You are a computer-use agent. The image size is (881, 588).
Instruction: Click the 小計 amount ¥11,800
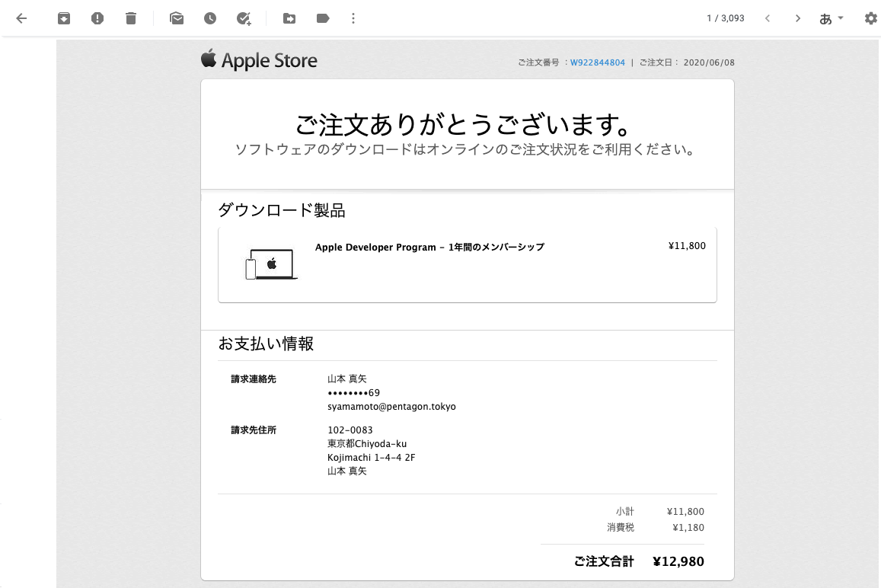pos(685,512)
